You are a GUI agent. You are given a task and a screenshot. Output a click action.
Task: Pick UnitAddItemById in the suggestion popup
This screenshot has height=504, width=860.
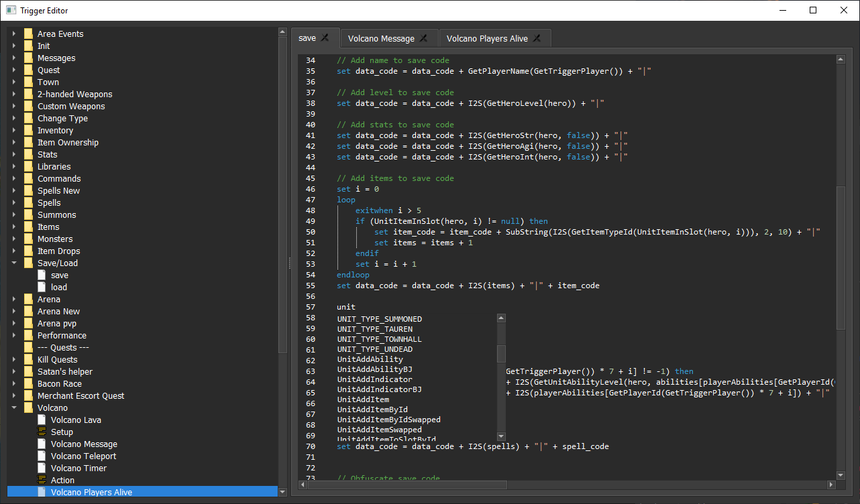[x=372, y=409]
